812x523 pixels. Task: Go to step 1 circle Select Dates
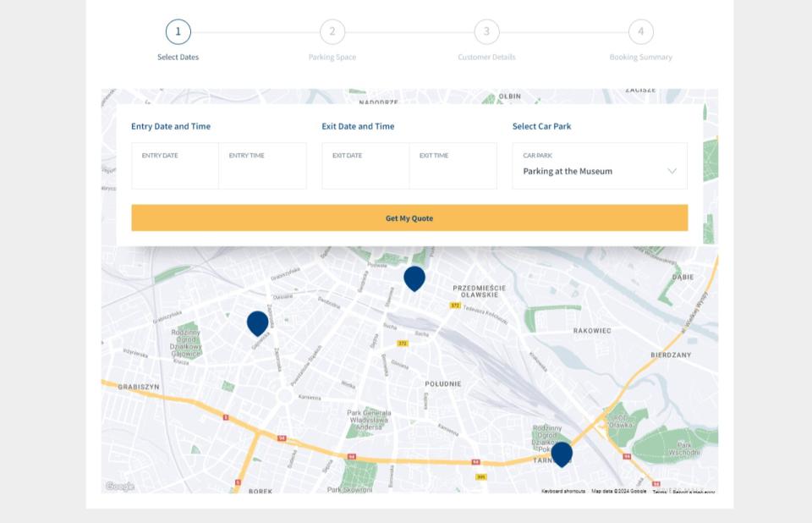[178, 32]
